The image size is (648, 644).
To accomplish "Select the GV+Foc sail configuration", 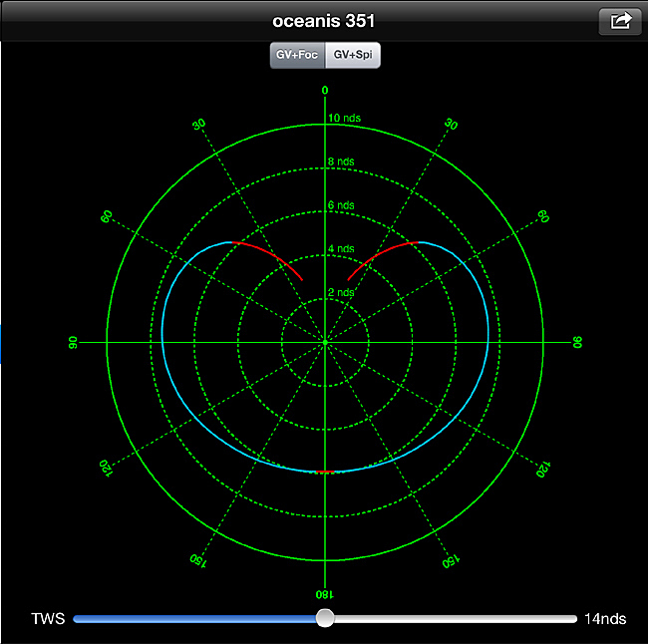I will [x=297, y=55].
